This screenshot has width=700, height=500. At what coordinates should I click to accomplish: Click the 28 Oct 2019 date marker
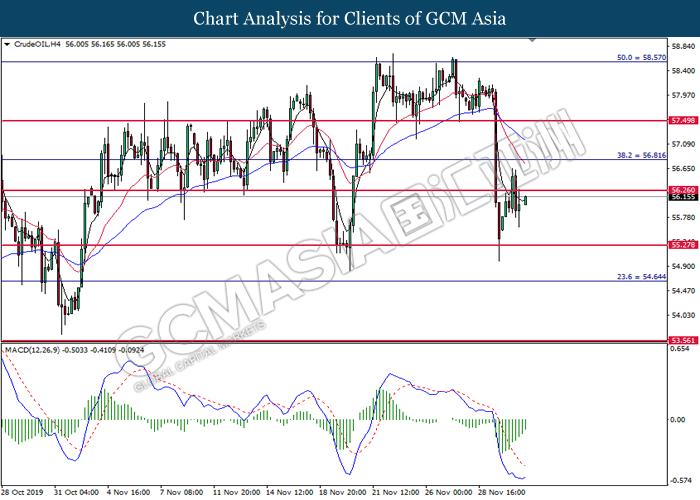click(x=22, y=492)
